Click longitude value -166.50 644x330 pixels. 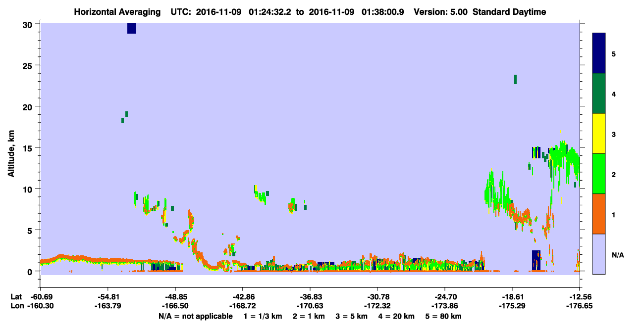175,306
